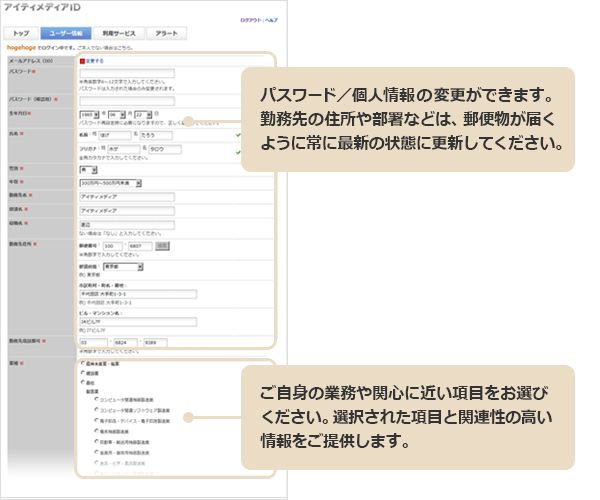This screenshot has width=600, height=500.
Task: Select コンピュータ関連ソフトウェア製造業 radio button
Action: [96, 410]
